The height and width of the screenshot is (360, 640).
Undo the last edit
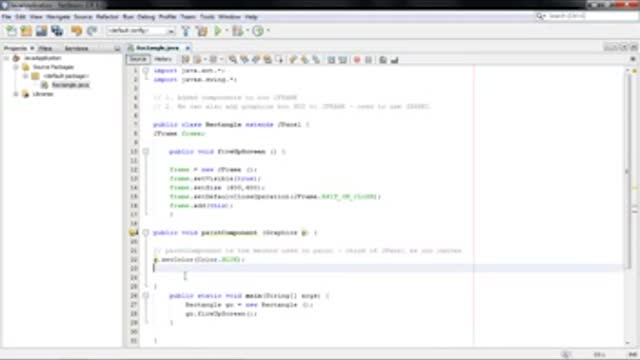76,31
